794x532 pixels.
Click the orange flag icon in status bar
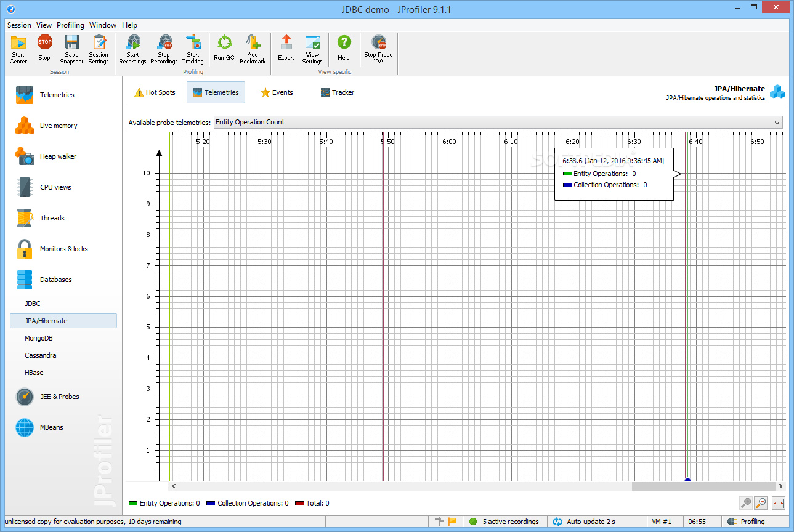(452, 522)
